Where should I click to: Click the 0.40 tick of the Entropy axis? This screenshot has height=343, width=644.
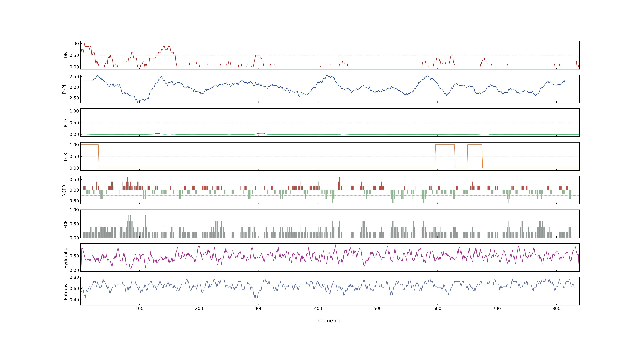(74, 300)
